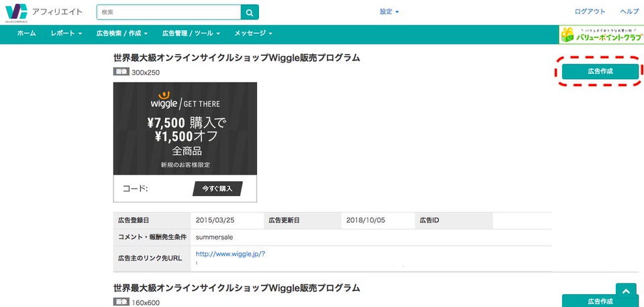Click the 画像 tag beside 160x600
Viewport: 644px width, 307px height.
[x=121, y=302]
